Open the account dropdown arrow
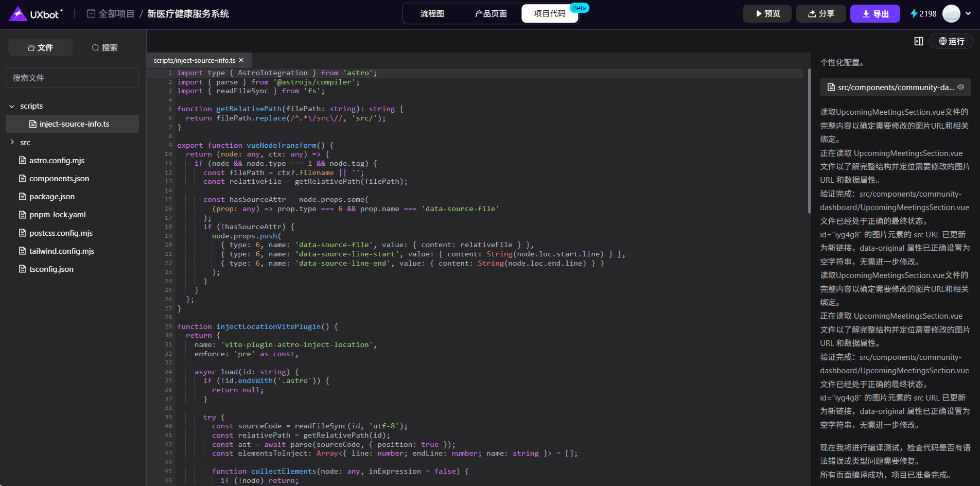 click(968, 14)
